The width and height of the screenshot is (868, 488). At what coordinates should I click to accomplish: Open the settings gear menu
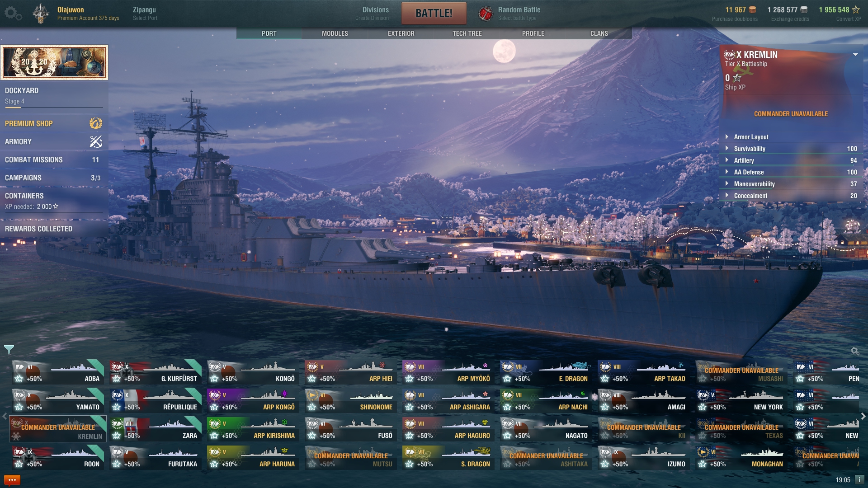[13, 13]
